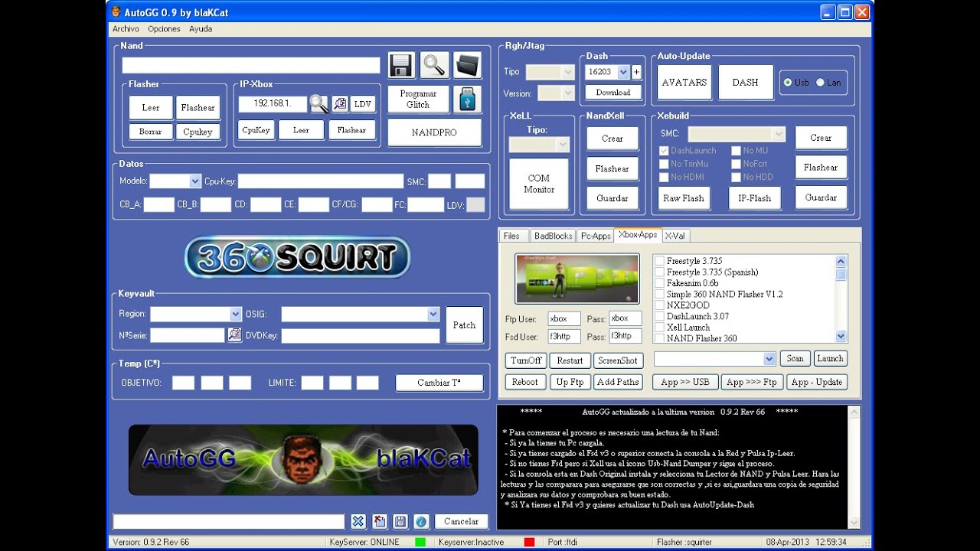Click the NANDPRO button
Viewport: 980px width, 551px height.
[x=434, y=132]
